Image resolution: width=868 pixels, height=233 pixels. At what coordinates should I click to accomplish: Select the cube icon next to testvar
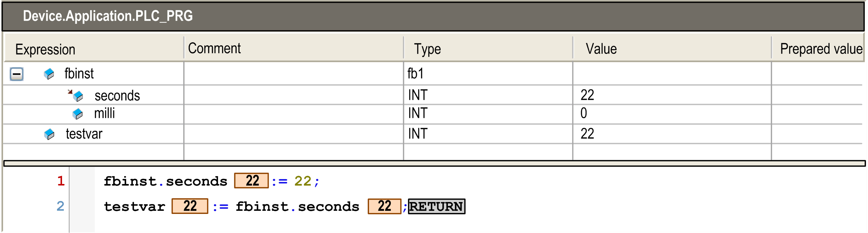tap(50, 134)
